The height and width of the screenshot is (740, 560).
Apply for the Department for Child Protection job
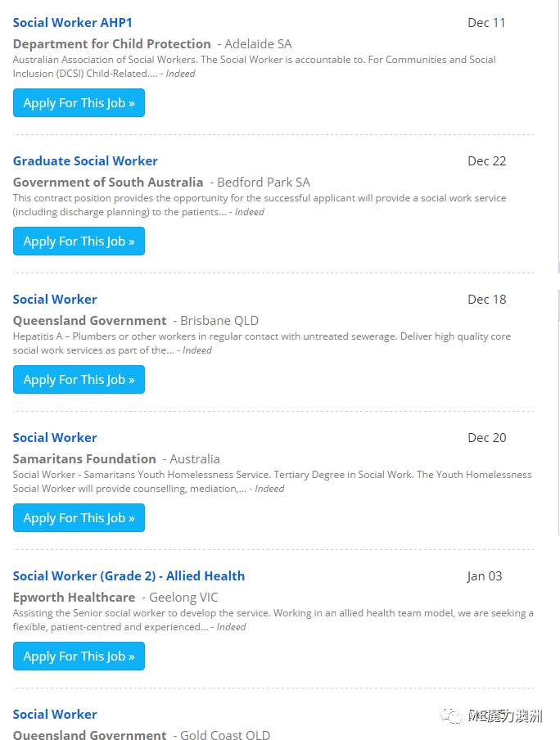coord(79,103)
